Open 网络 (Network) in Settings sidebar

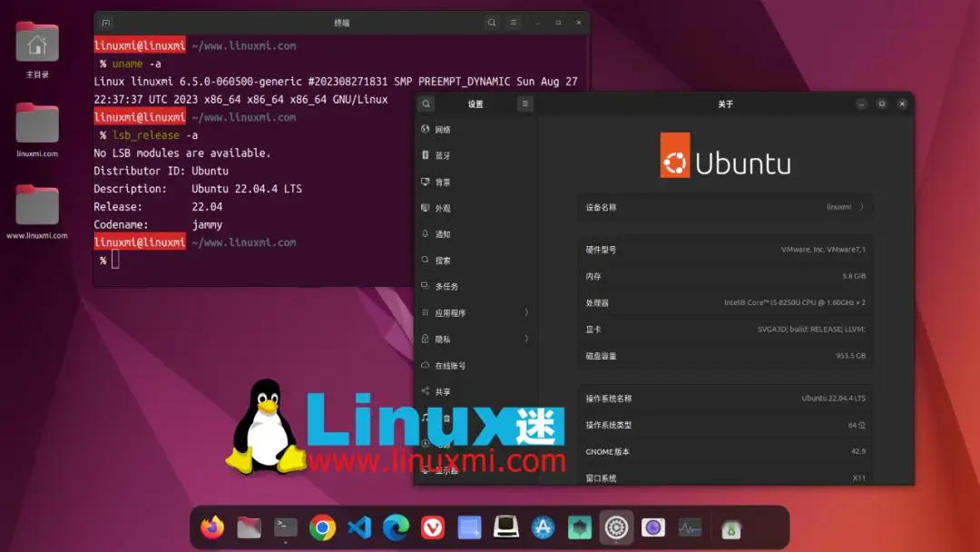[476, 130]
